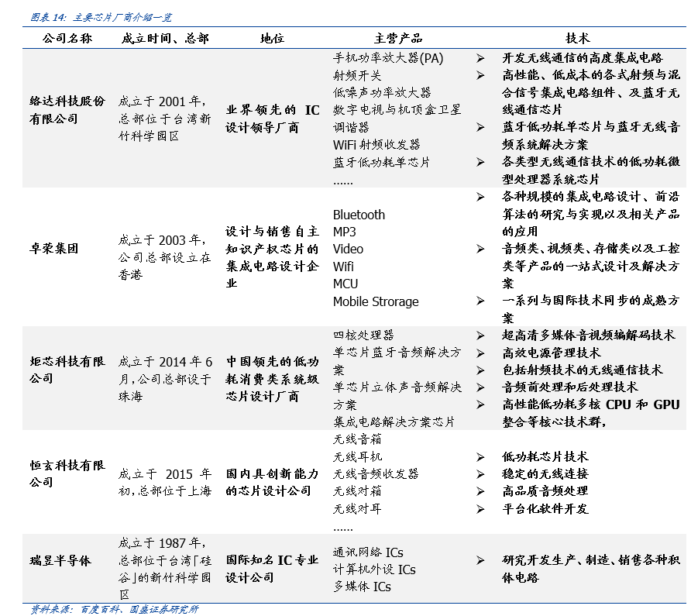Select the "公司名称" column header
The image size is (691, 616).
coord(67,39)
